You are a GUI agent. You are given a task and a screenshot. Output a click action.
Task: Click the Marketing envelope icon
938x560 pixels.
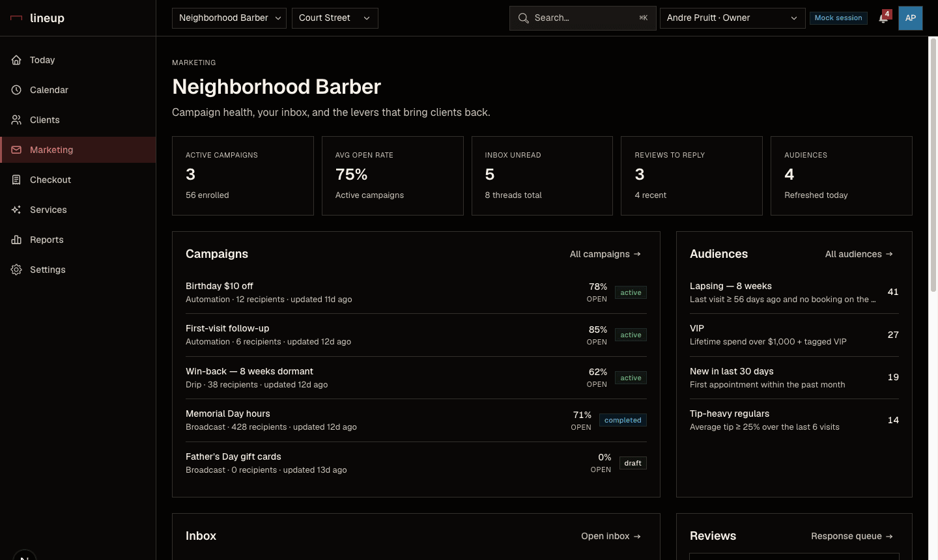(x=16, y=150)
